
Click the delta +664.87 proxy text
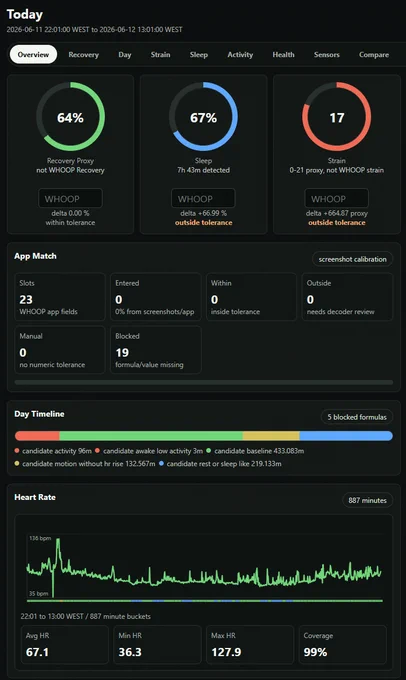[337, 213]
